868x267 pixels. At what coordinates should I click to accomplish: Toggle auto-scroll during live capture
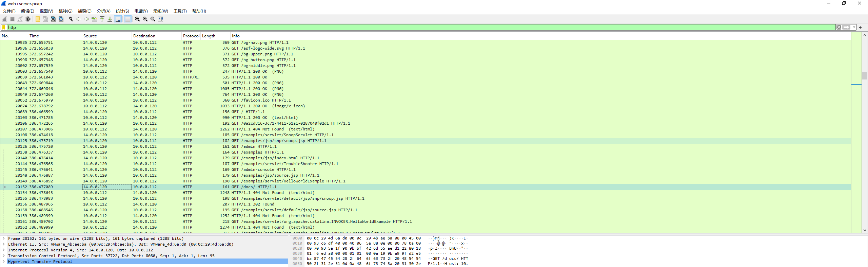(118, 19)
